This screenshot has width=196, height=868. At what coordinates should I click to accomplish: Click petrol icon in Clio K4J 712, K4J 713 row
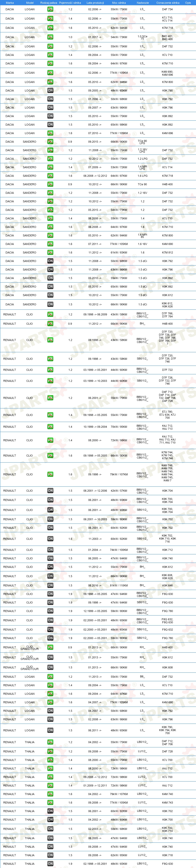(50, 426)
